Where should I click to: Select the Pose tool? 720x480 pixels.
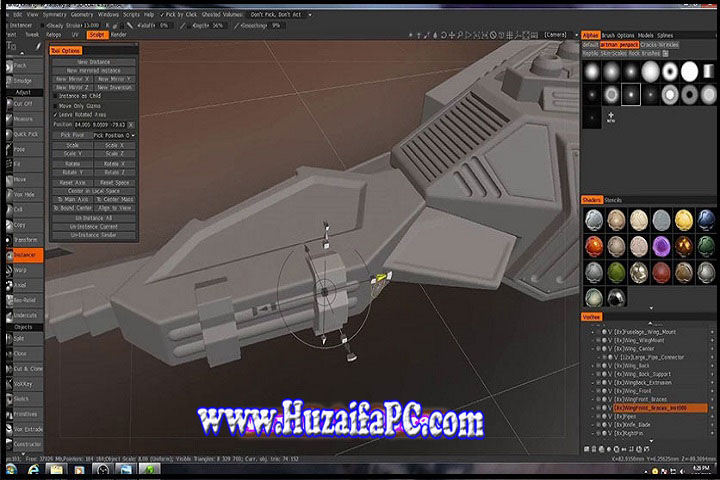pos(24,149)
